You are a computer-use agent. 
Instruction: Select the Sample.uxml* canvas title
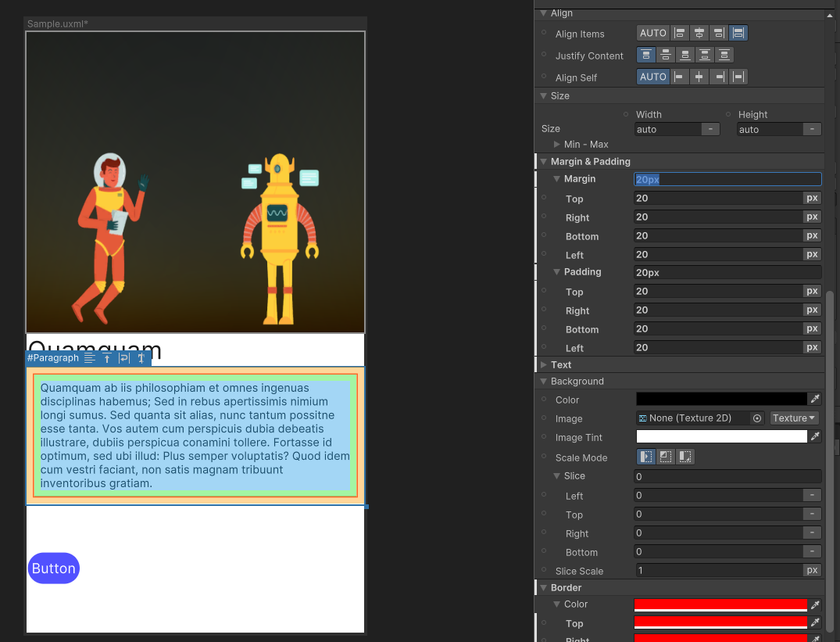58,23
